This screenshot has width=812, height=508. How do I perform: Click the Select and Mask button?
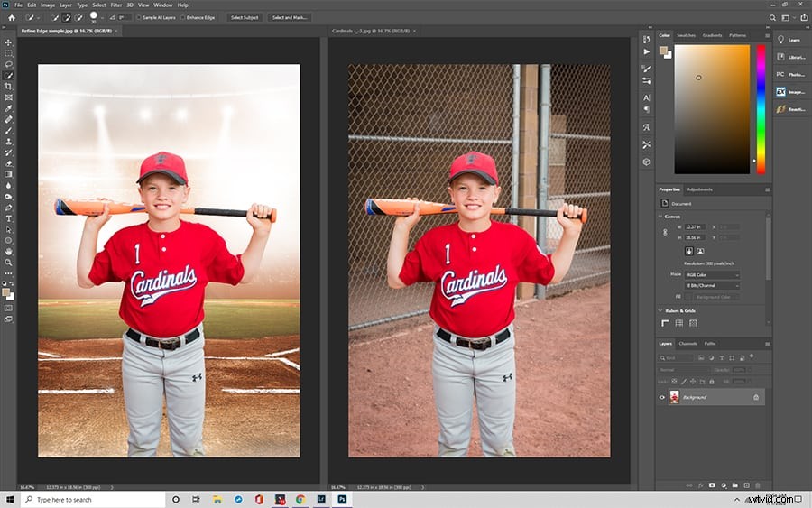pos(290,18)
